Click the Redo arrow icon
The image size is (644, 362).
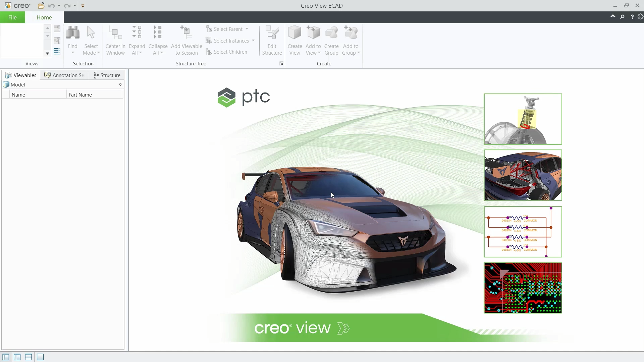(67, 6)
